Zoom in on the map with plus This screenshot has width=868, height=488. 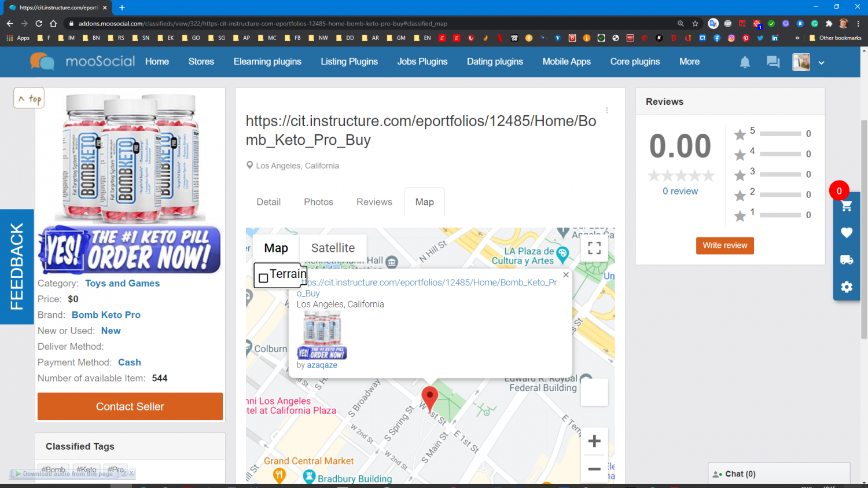(594, 441)
